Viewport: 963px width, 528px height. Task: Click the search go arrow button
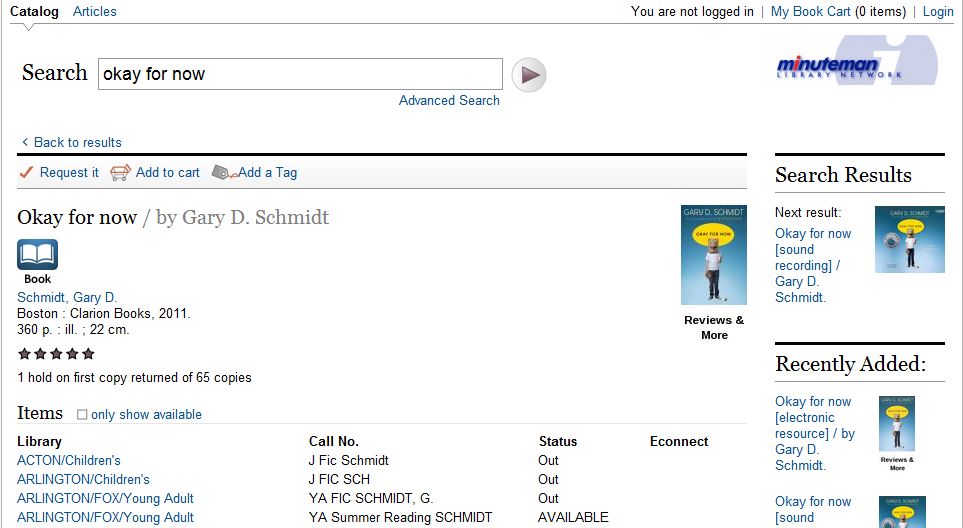[x=529, y=75]
